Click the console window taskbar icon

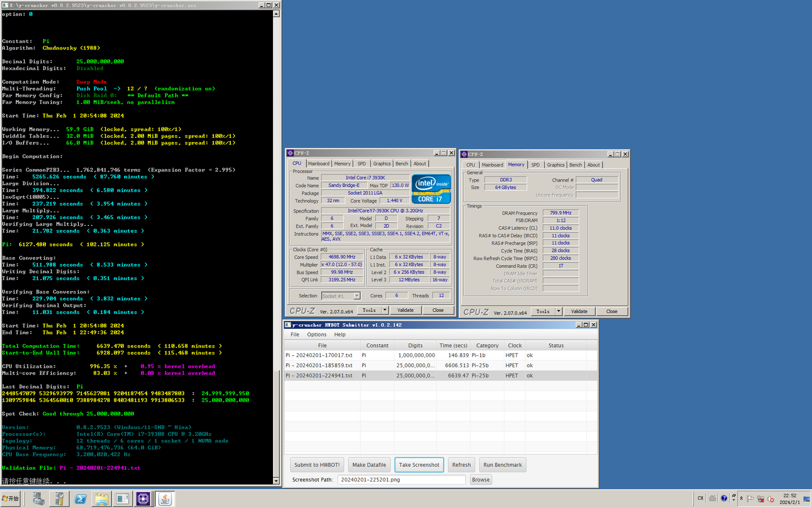click(x=122, y=499)
